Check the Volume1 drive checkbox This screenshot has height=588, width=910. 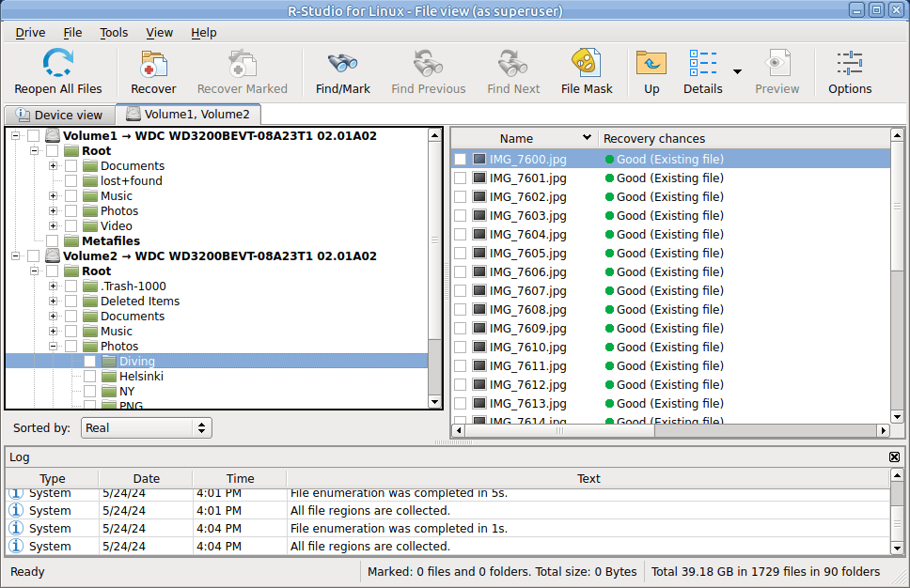[34, 135]
